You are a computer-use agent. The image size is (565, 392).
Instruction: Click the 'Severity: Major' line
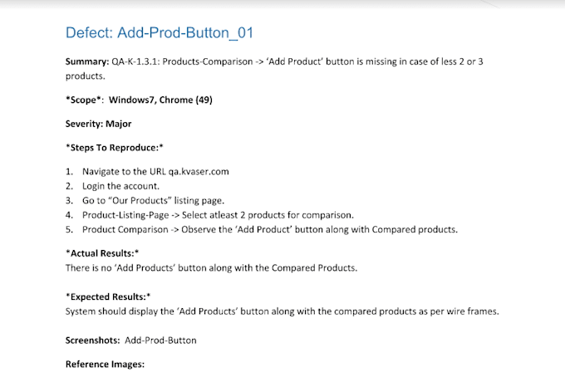(x=99, y=124)
